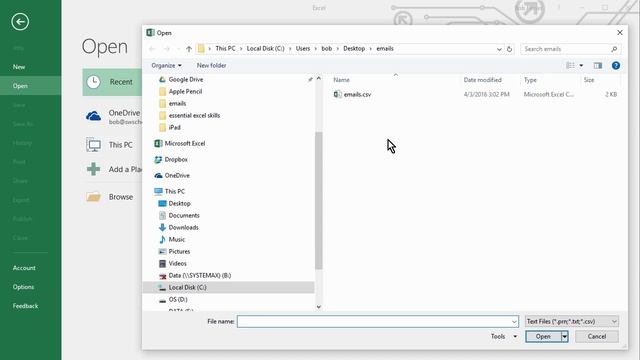Image resolution: width=640 pixels, height=360 pixels.
Task: Refresh the emails folder listing
Action: pyautogui.click(x=509, y=49)
